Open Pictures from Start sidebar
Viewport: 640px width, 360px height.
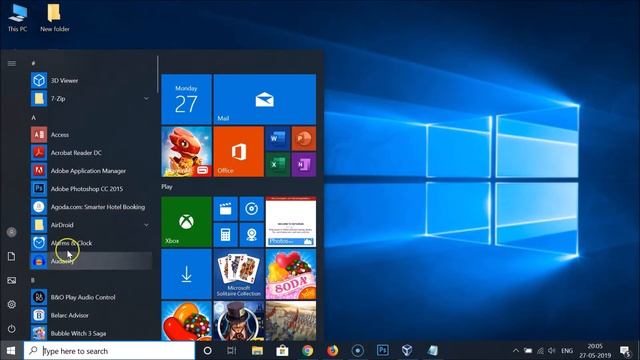[12, 280]
